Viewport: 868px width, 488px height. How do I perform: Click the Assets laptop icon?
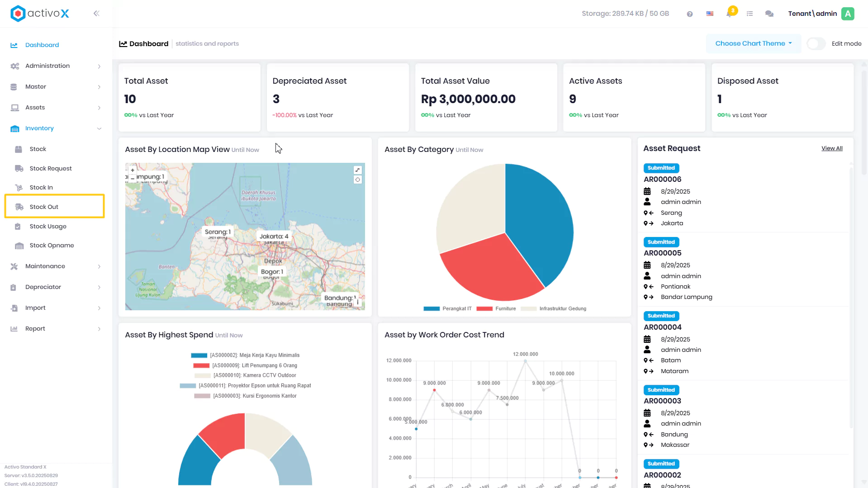[14, 108]
